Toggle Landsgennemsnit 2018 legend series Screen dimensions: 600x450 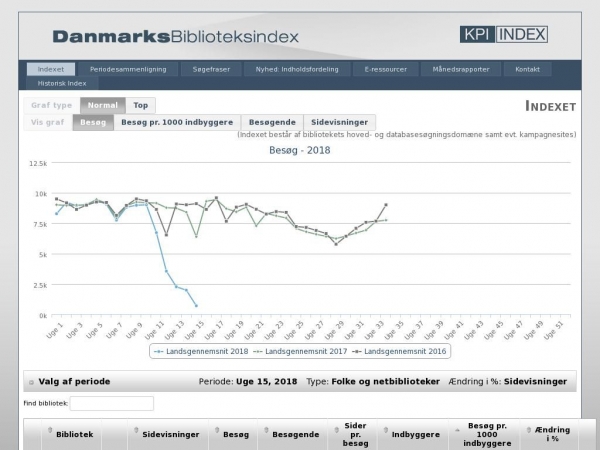(201, 351)
